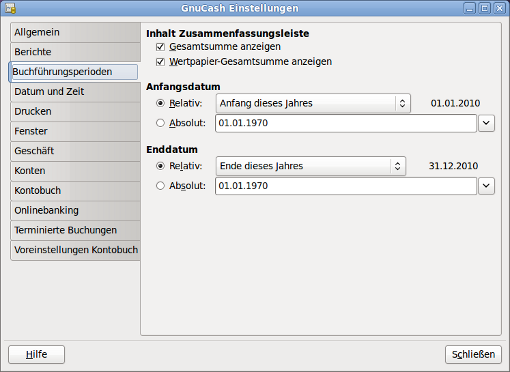Open the Ende dieses Jahres dropdown

311,166
